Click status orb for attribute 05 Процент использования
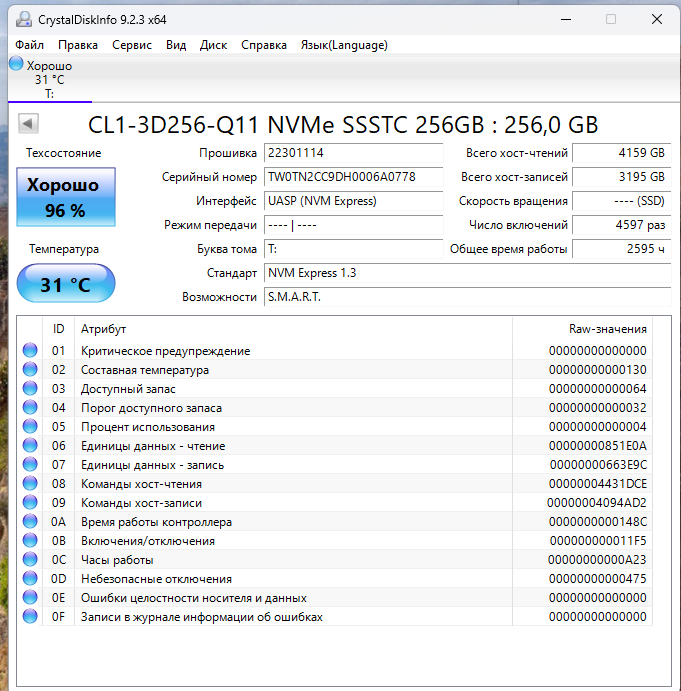This screenshot has width=681, height=691. tap(30, 426)
